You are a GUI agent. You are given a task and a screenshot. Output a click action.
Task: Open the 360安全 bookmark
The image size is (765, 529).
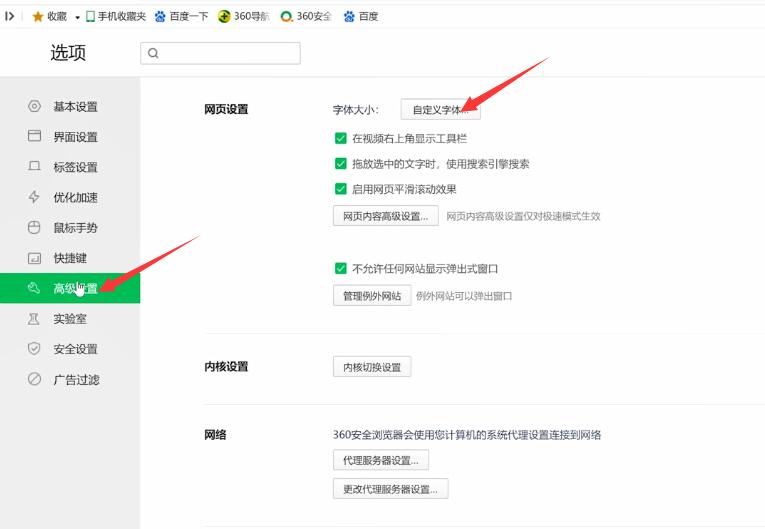pos(306,17)
